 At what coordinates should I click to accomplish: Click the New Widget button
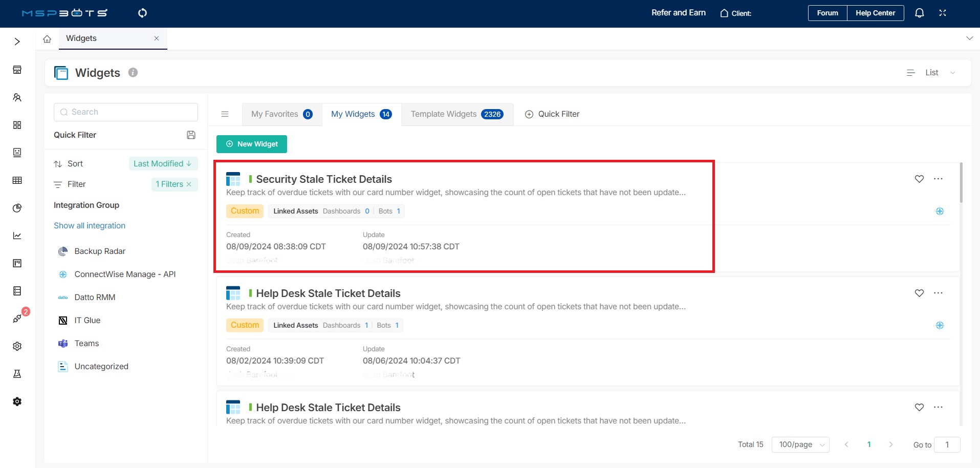tap(252, 144)
